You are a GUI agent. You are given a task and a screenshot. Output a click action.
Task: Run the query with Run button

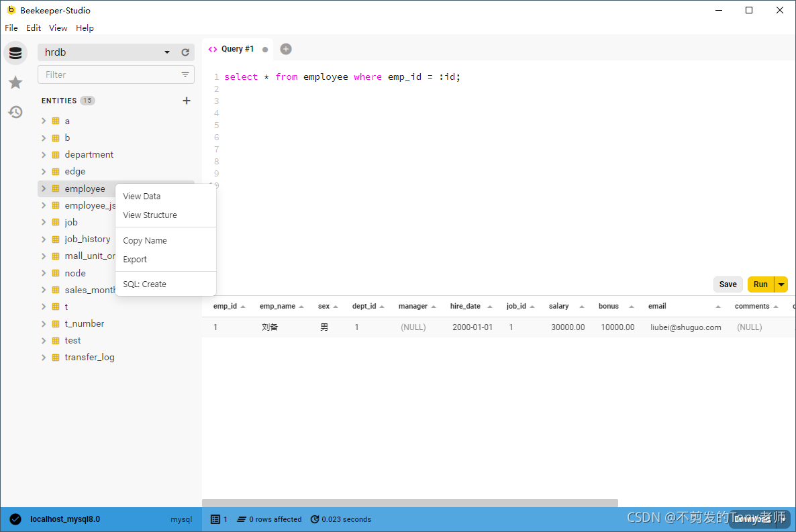pyautogui.click(x=760, y=284)
